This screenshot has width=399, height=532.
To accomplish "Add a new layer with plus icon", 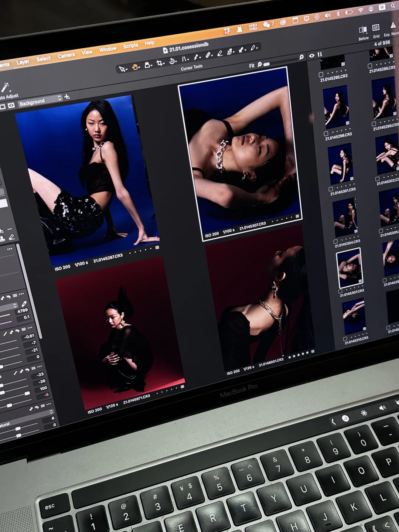I will pyautogui.click(x=67, y=97).
